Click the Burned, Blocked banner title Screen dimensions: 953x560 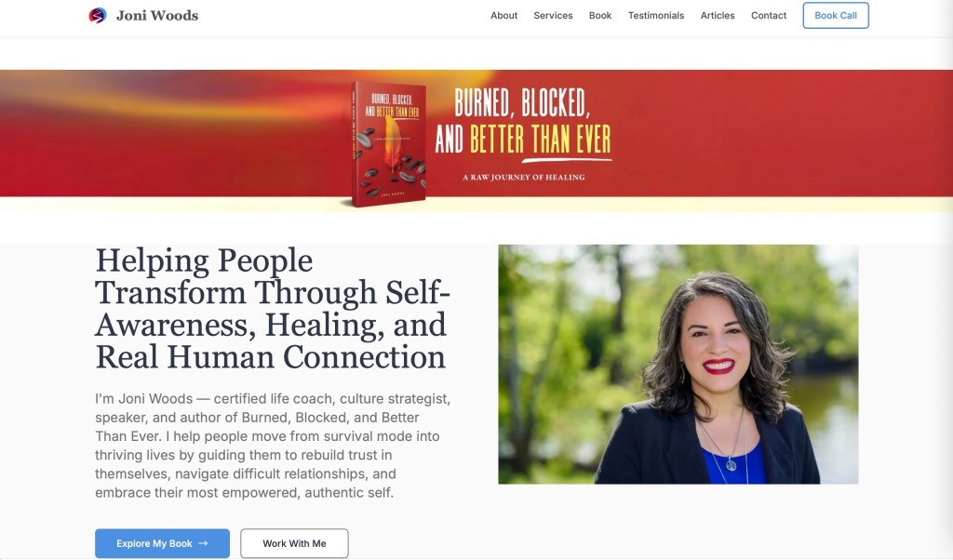pos(523,121)
